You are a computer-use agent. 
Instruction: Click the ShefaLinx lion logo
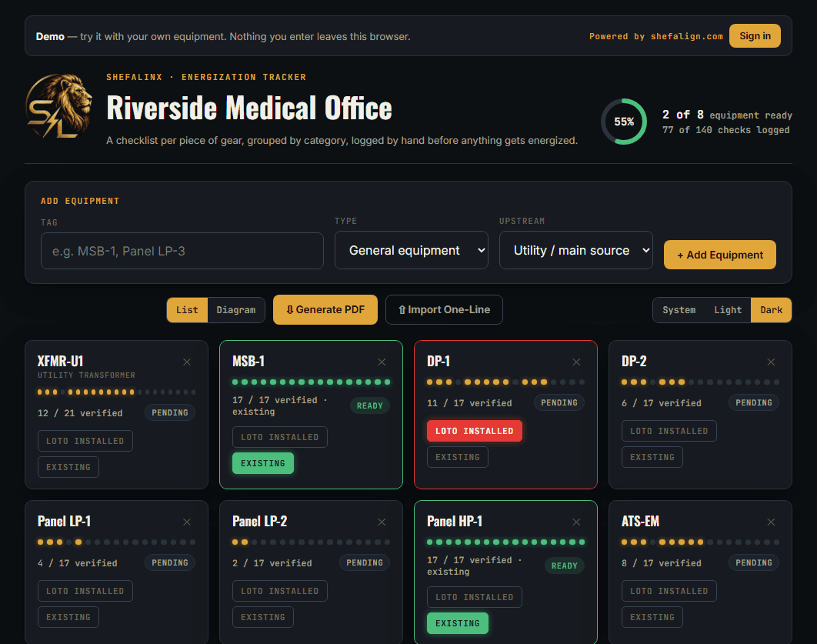pos(59,106)
